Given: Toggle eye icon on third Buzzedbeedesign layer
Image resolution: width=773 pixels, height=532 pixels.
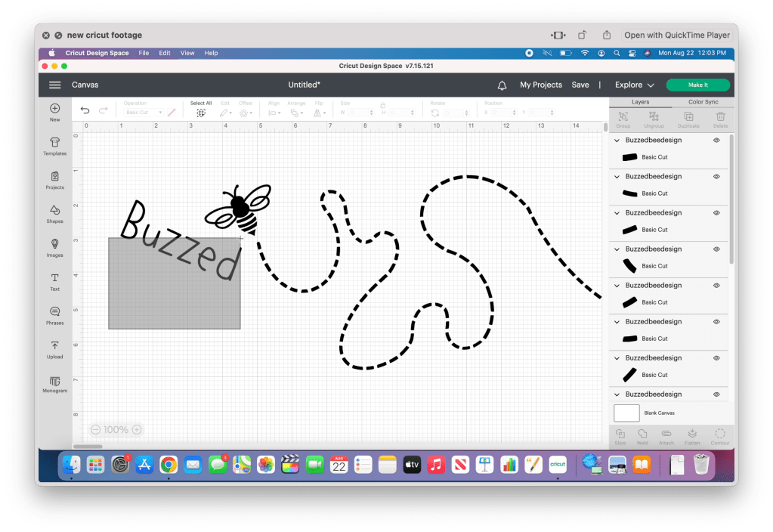Looking at the screenshot, I should (x=716, y=213).
